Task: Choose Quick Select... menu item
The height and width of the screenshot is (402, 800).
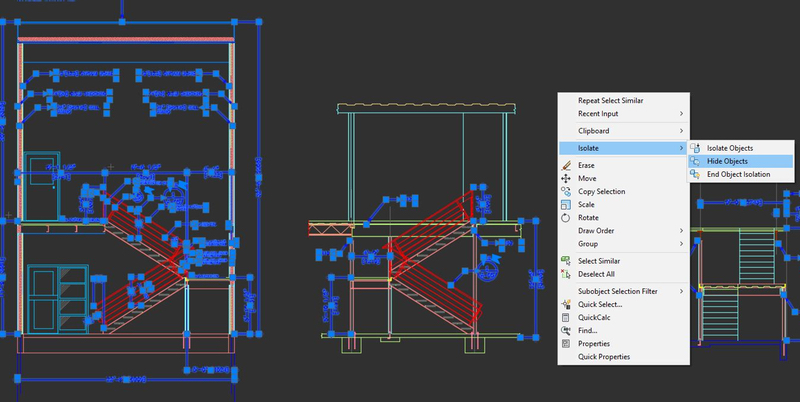Action: click(x=600, y=304)
